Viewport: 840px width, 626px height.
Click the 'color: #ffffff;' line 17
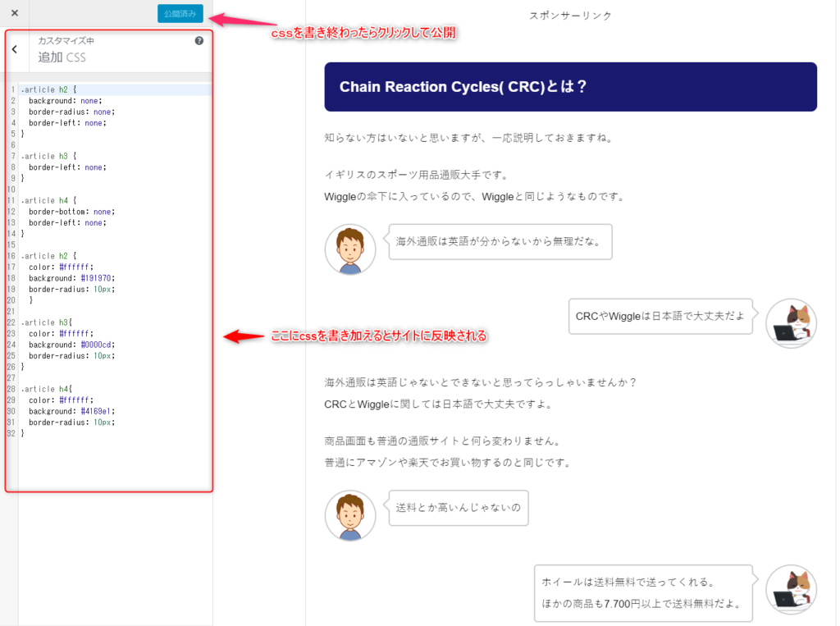(x=61, y=267)
